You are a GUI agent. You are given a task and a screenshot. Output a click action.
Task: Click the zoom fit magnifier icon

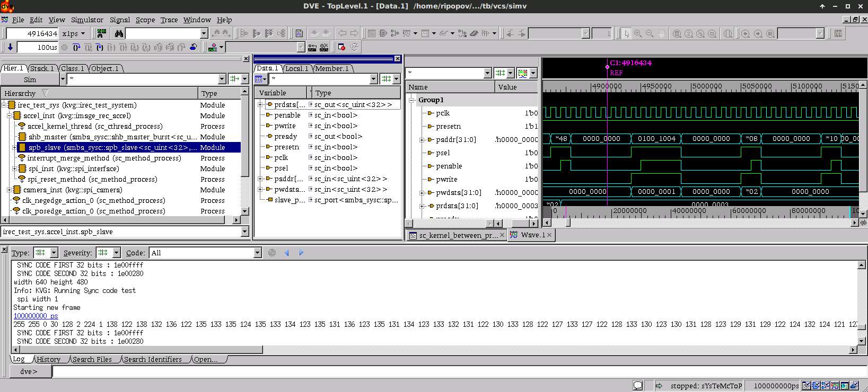[677, 33]
